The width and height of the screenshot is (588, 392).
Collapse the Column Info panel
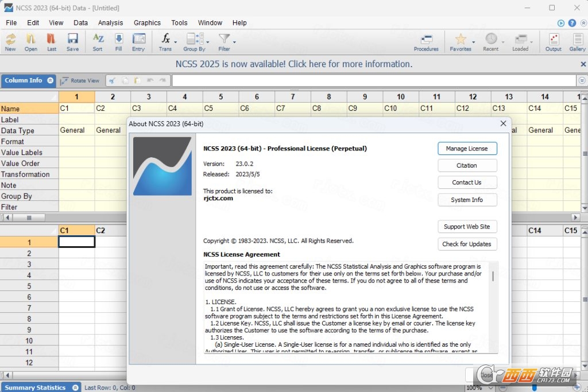[x=51, y=80]
